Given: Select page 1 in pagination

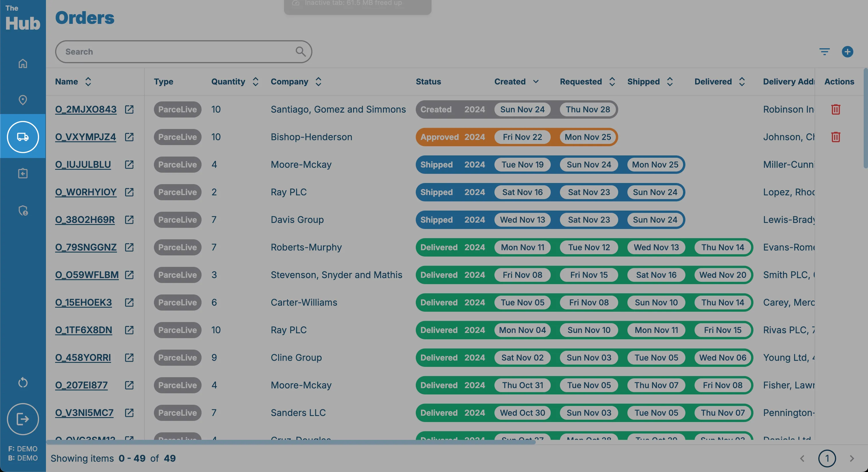Looking at the screenshot, I should pos(827,458).
